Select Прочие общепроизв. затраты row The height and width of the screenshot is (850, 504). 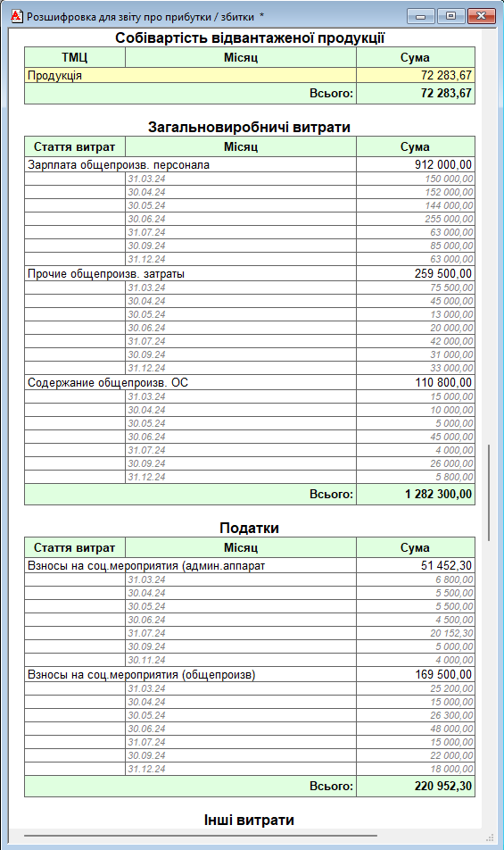tap(250, 274)
